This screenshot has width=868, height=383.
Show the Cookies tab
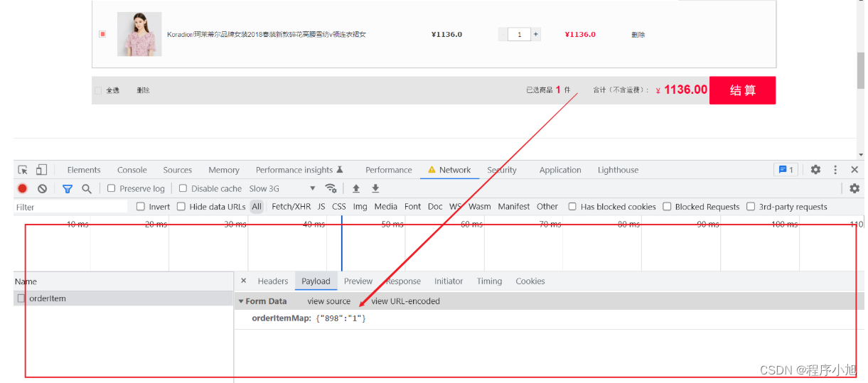tap(530, 281)
